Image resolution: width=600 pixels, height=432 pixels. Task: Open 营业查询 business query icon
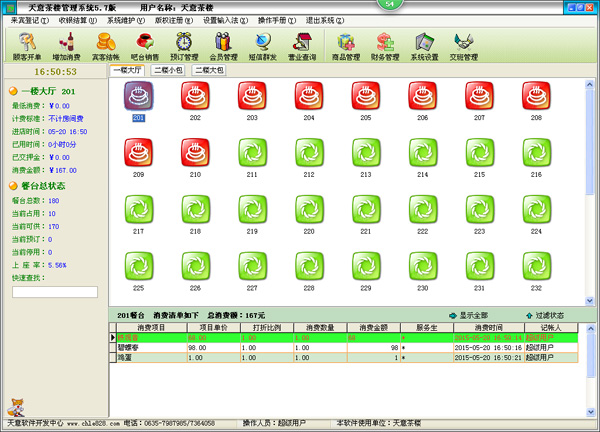click(x=303, y=44)
